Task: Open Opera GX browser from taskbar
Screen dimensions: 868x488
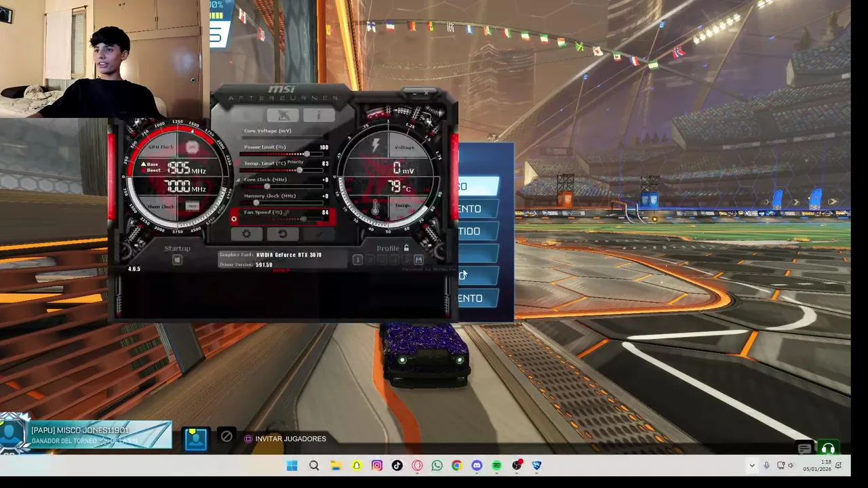Action: point(417,466)
